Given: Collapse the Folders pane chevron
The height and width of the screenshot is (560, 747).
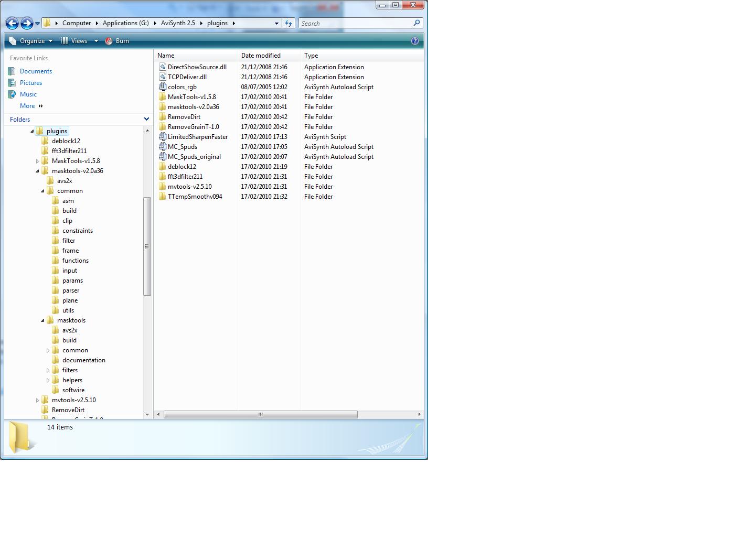Looking at the screenshot, I should (x=146, y=120).
